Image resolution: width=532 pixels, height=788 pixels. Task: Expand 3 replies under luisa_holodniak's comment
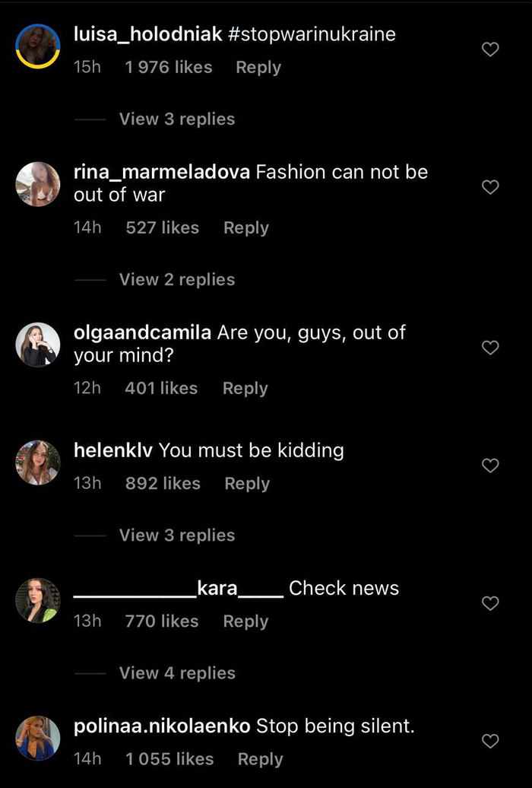177,119
